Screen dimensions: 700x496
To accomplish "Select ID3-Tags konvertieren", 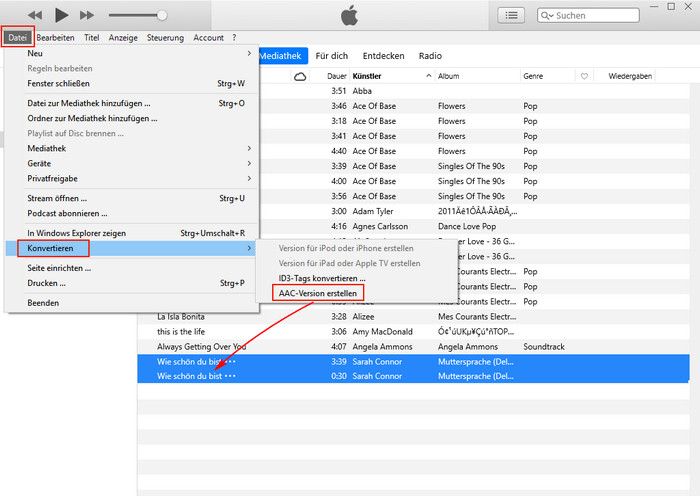I will (322, 278).
